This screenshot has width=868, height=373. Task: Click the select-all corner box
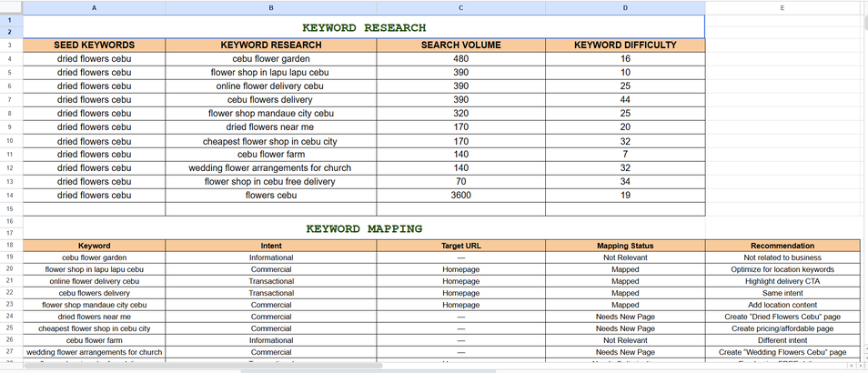pos(11,8)
